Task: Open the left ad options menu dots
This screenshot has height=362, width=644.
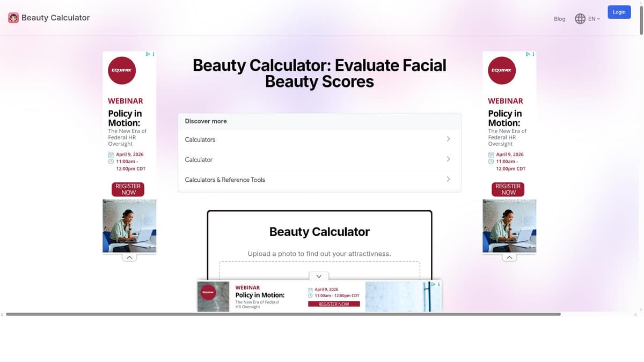Action: click(153, 54)
